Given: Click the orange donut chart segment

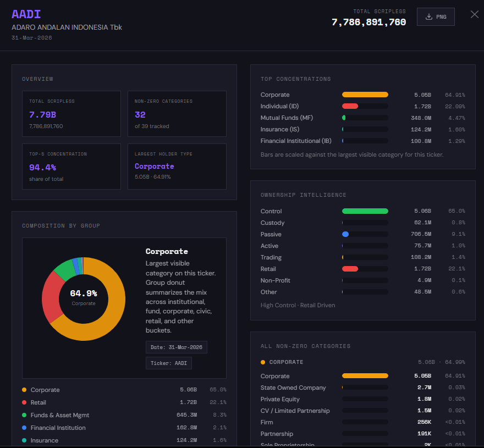Looking at the screenshot, I should [113, 319].
